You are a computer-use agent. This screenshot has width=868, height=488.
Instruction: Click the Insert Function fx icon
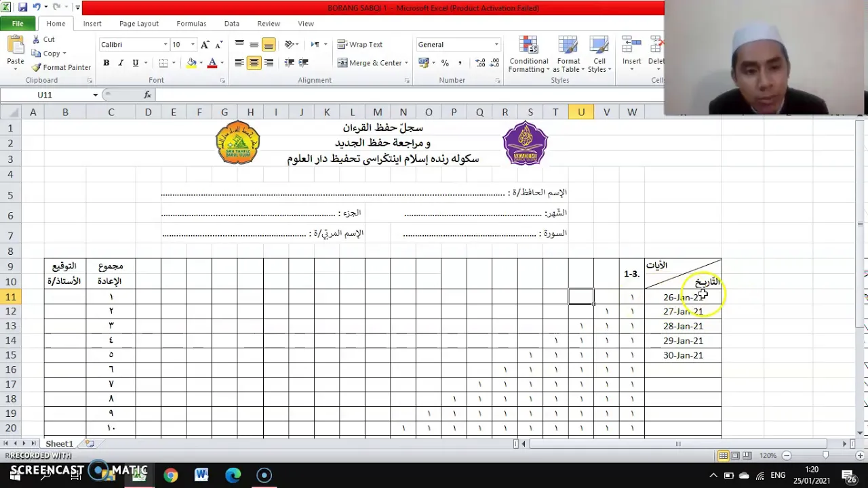pyautogui.click(x=148, y=95)
